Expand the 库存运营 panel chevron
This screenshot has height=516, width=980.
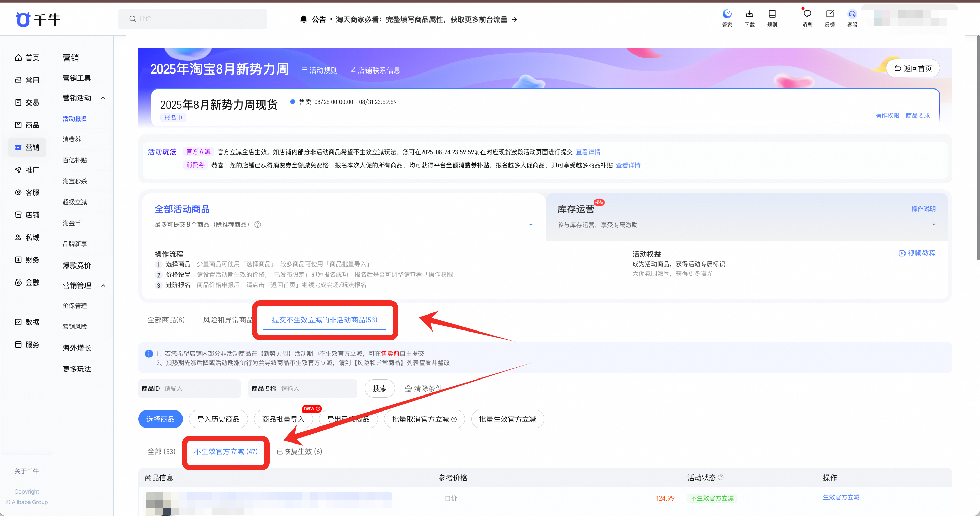tap(933, 224)
